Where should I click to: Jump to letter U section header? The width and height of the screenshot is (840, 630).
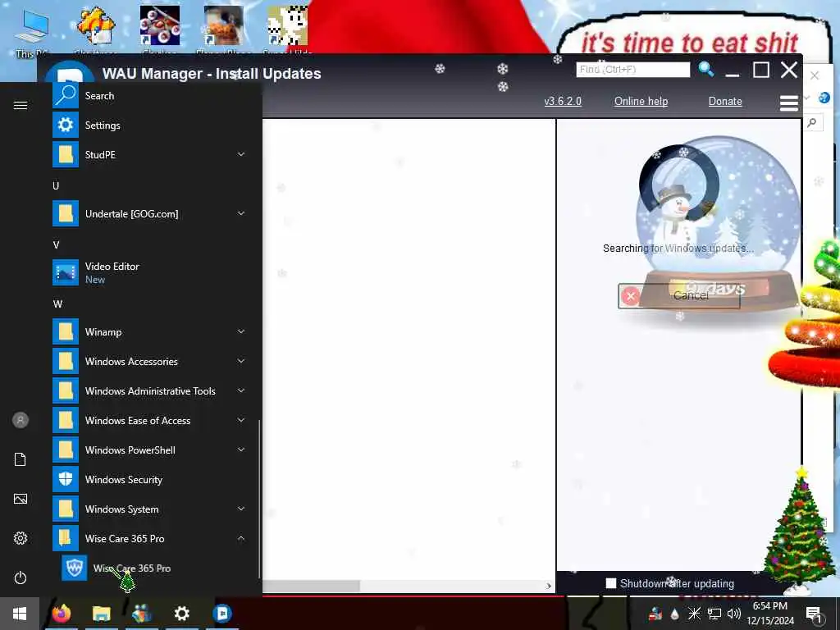tap(56, 186)
